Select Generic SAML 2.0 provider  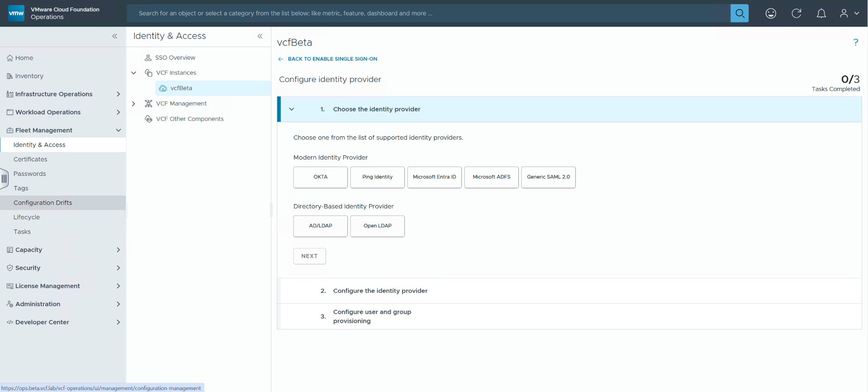(x=549, y=177)
